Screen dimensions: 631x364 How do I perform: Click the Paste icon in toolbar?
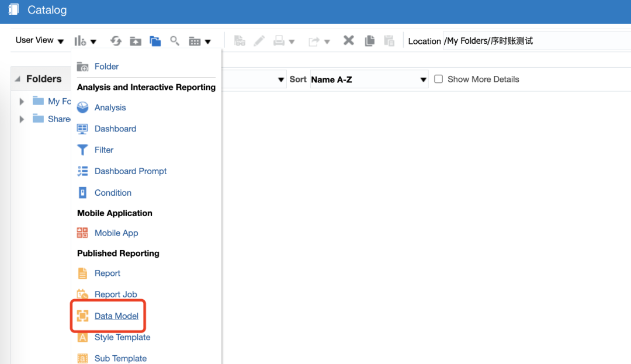pos(389,41)
